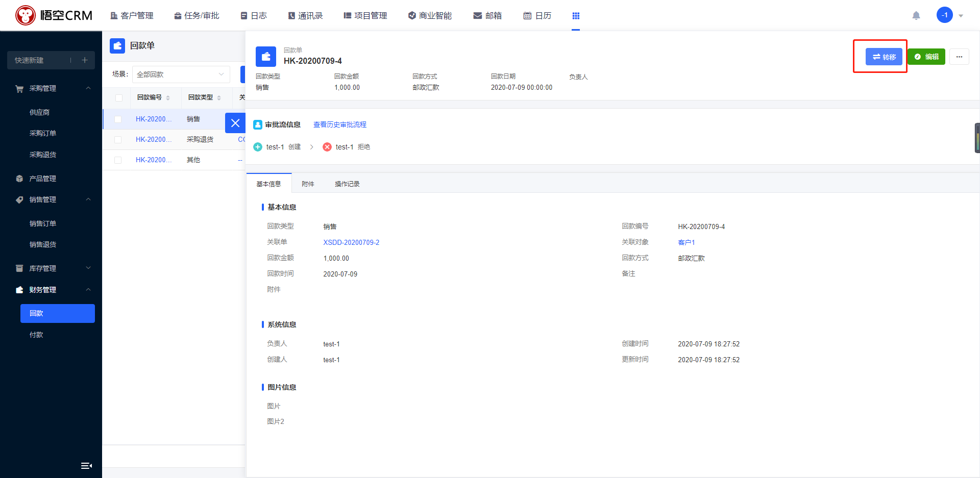Collapse the 销售管理 sidebar group
Screen dimensions: 980x478
88,199
